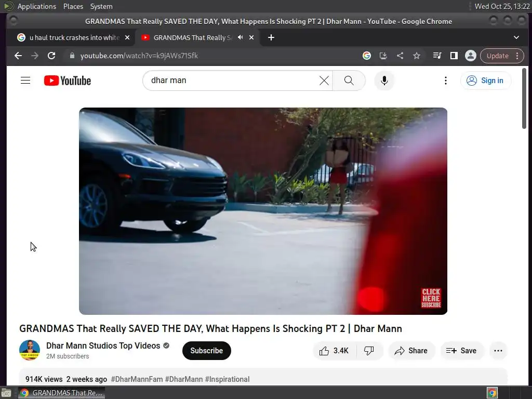Click the Share button under the video

pos(411,351)
